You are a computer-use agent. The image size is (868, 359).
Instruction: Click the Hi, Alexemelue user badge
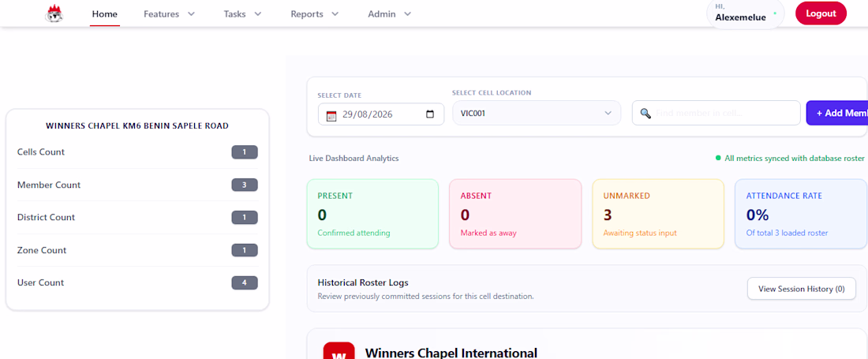pos(745,13)
